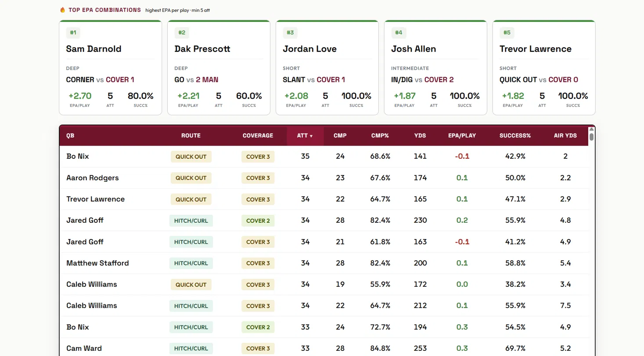Viewport: 644px width, 356px height.
Task: Click the 60.0% success value on Dak Prescott's card
Action: point(249,96)
